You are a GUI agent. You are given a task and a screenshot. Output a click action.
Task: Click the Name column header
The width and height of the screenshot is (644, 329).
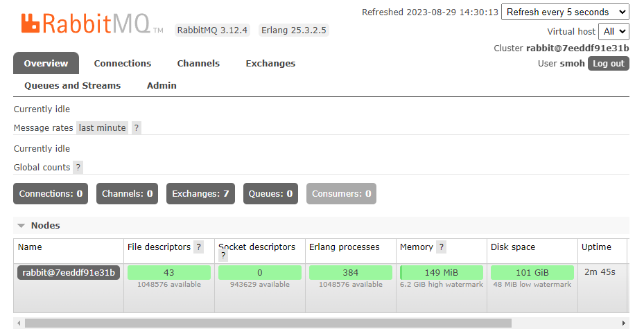pyautogui.click(x=30, y=247)
